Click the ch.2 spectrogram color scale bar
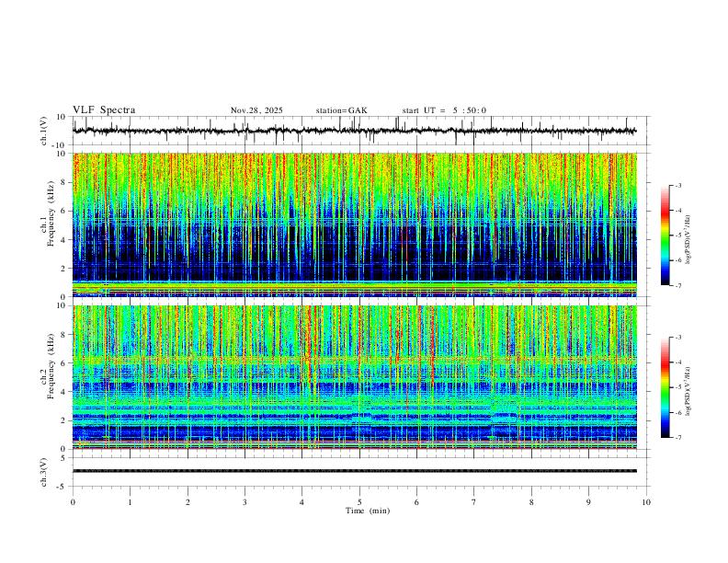Viewport: 728px width, 563px height. point(665,387)
